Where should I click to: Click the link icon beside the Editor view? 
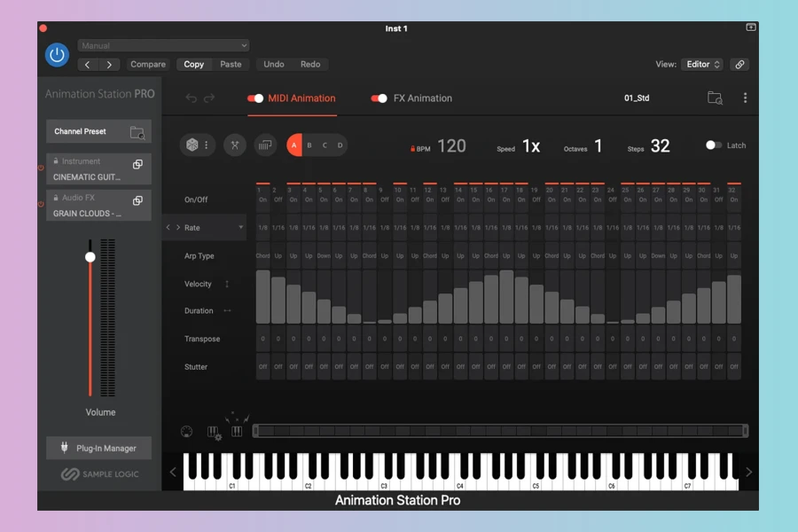pos(739,65)
